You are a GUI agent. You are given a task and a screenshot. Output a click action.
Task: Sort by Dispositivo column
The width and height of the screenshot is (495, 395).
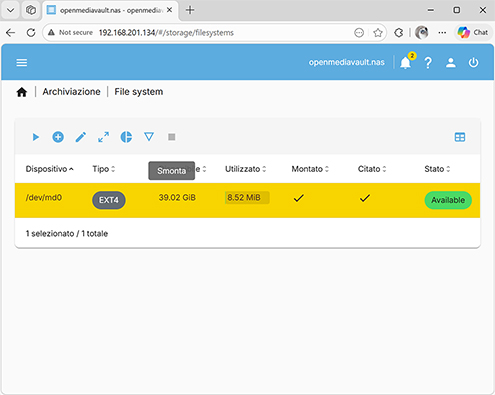point(50,169)
